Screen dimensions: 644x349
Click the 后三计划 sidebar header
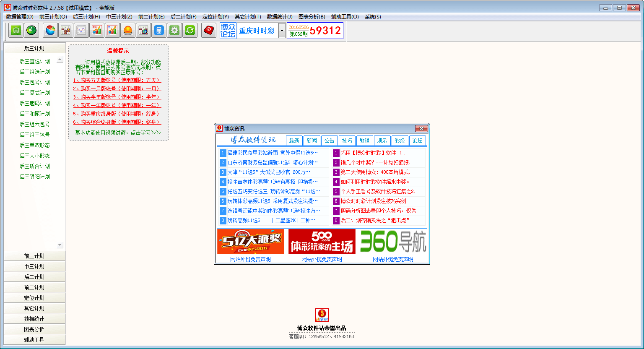click(x=34, y=48)
